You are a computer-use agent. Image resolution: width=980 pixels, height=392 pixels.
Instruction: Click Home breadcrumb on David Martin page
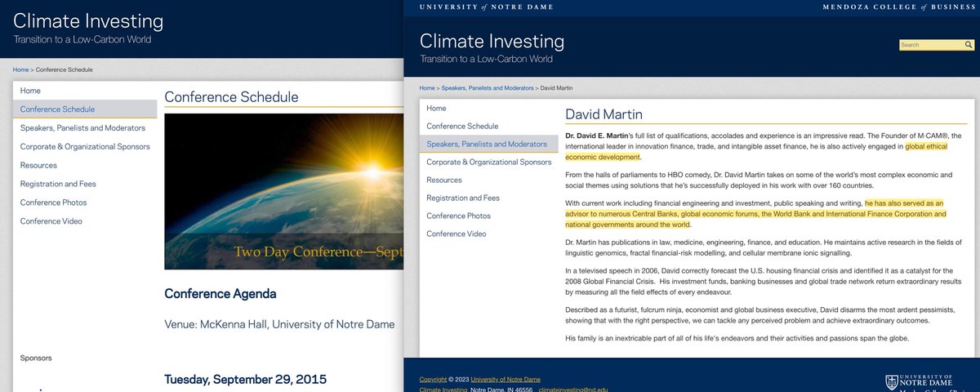coord(427,87)
